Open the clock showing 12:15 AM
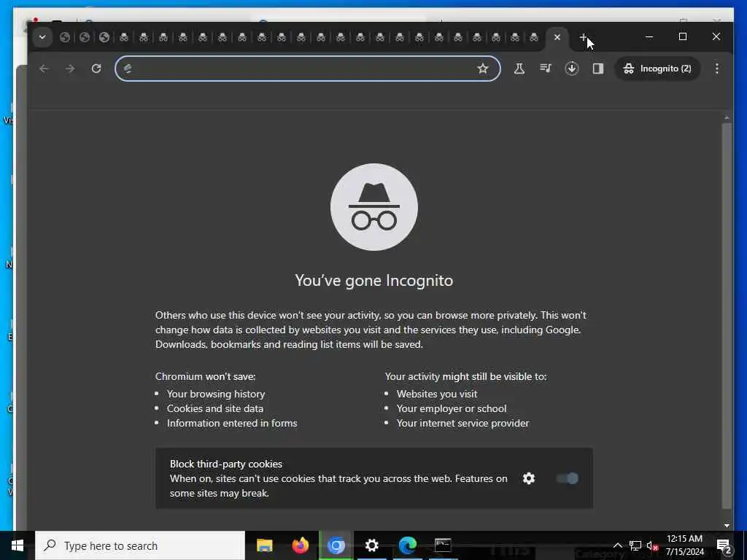This screenshot has height=560, width=747. pyautogui.click(x=684, y=545)
